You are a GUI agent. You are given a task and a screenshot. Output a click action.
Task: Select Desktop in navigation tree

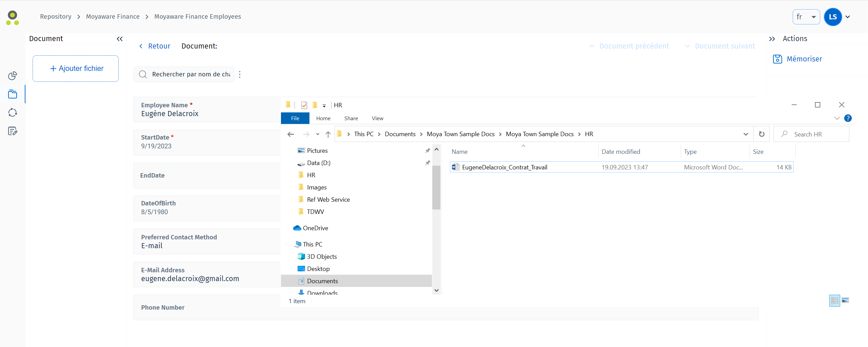[314, 269]
